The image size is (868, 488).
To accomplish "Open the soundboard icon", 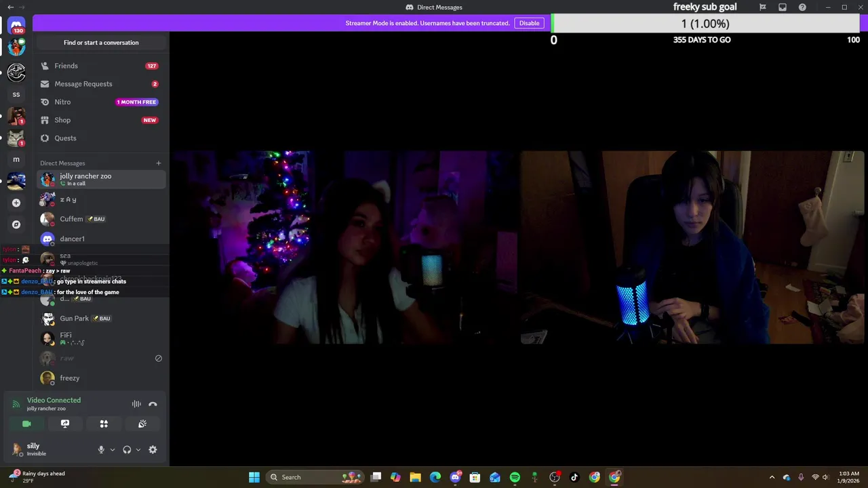I will tap(142, 424).
